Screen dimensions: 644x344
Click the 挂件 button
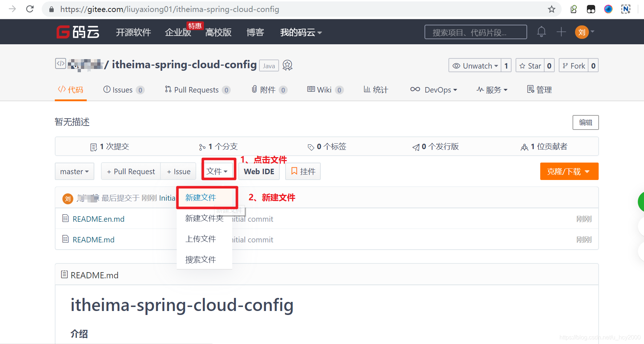[303, 171]
